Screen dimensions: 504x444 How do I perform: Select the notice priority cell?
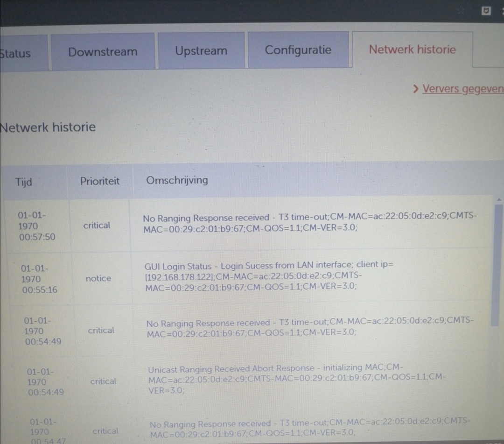click(x=98, y=278)
